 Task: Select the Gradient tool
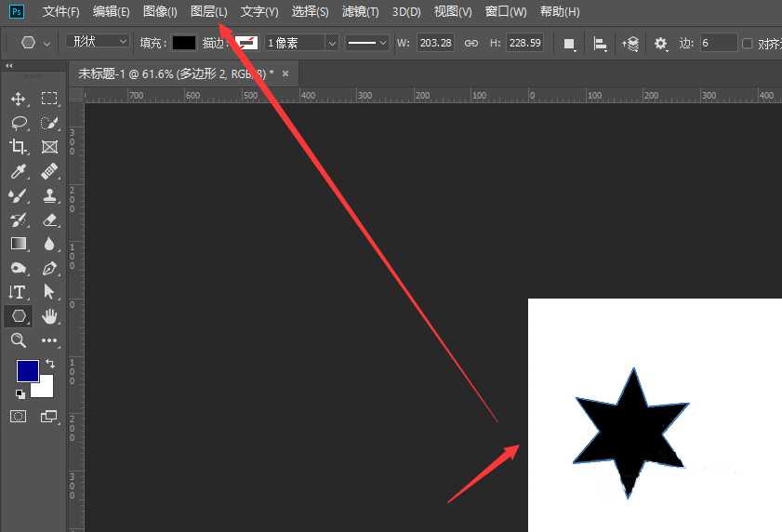19,244
